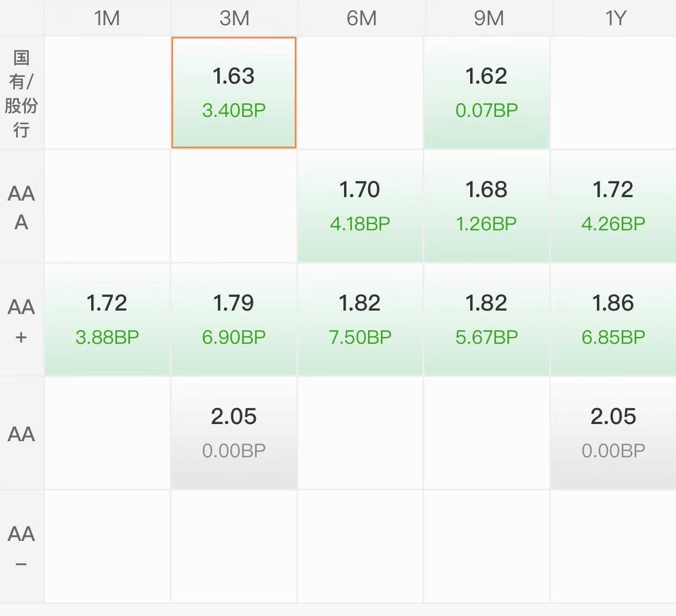Click the 1M column header
The height and width of the screenshot is (616, 676).
tap(107, 18)
